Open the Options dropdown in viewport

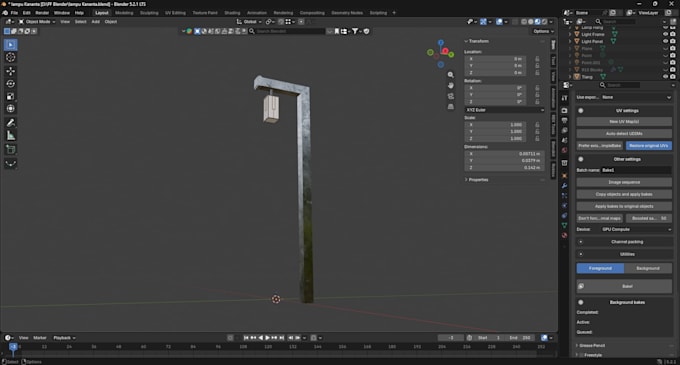(x=543, y=31)
